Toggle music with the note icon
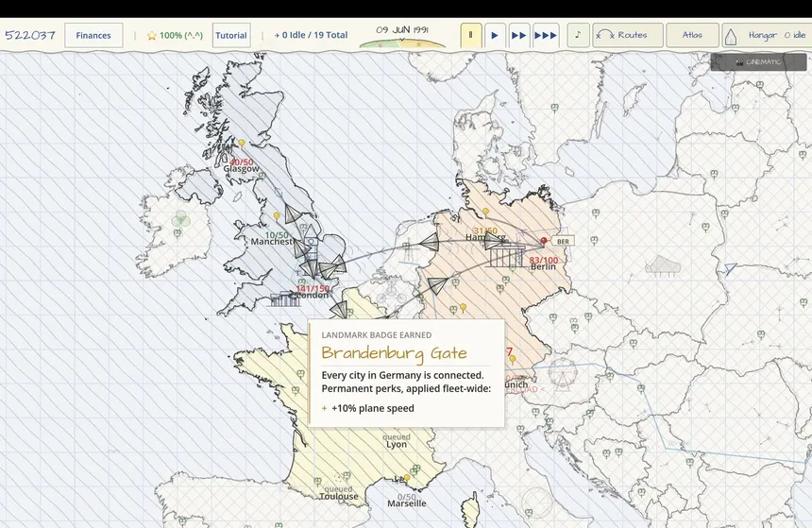 578,35
